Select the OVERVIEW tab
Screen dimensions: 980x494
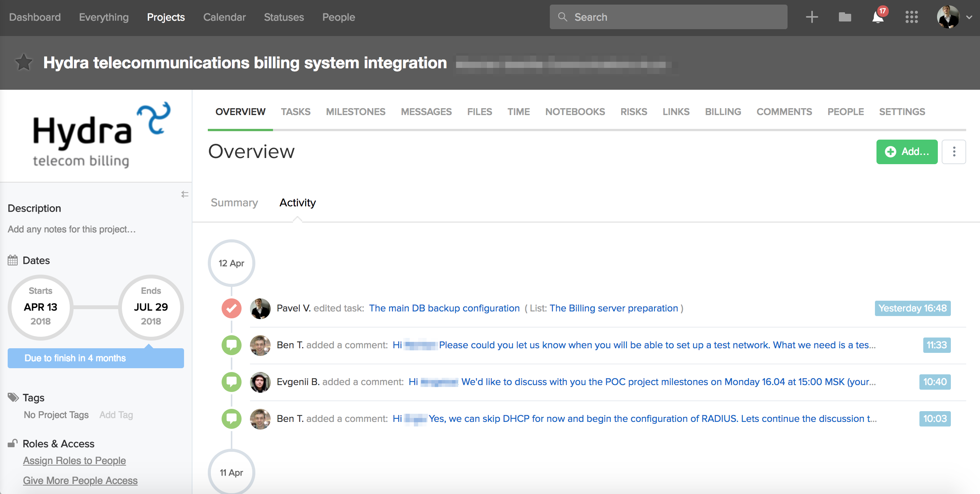point(240,112)
